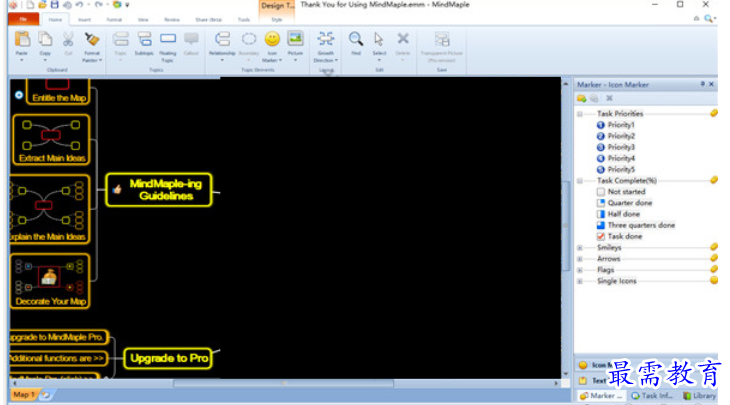This screenshot has height=405, width=730.
Task: Click the Save icon in quick access toolbar
Action: coord(54,5)
